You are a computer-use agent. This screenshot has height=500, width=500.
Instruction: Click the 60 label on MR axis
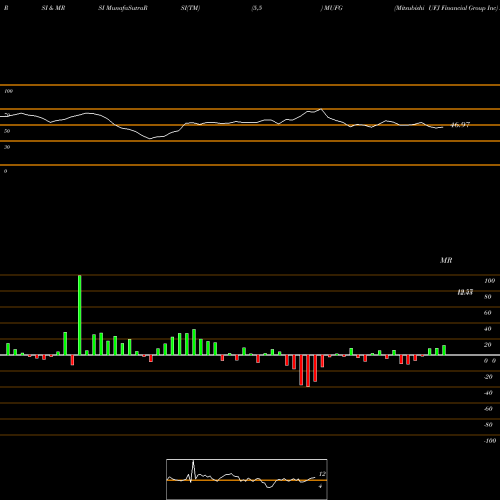[488, 313]
